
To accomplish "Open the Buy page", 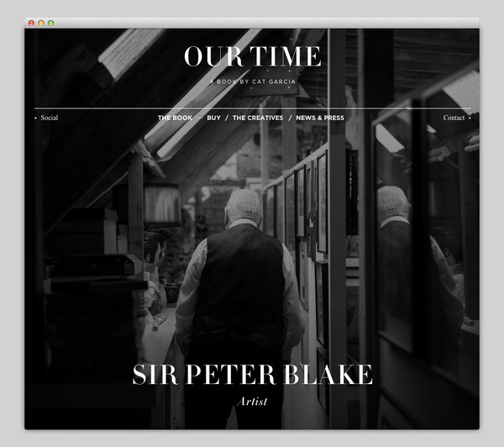I will coord(213,118).
